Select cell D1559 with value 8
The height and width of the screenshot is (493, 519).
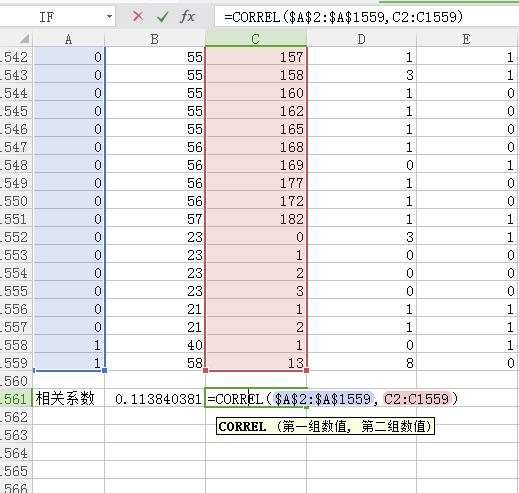[361, 363]
